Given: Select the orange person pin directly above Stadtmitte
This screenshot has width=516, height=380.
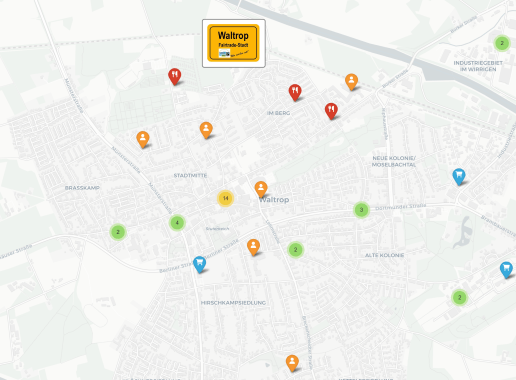Looking at the screenshot, I should point(206,130).
